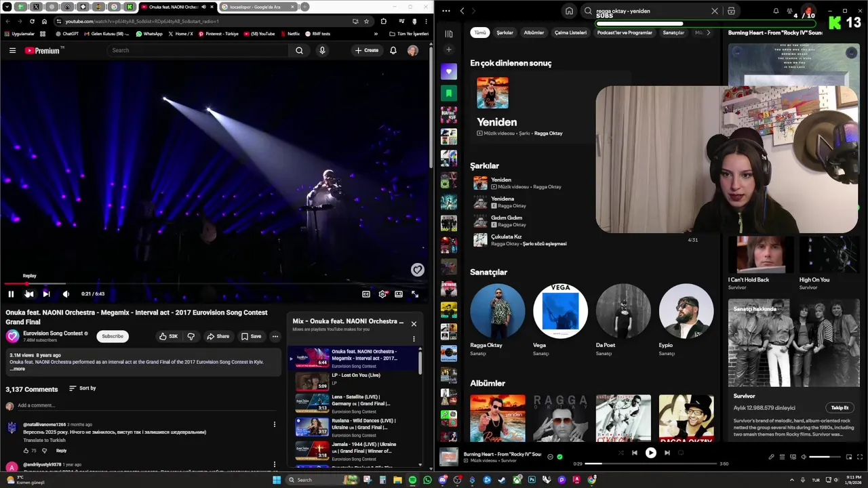Open options for natalivanovna1266 comment
The width and height of the screenshot is (868, 488).
tap(275, 425)
